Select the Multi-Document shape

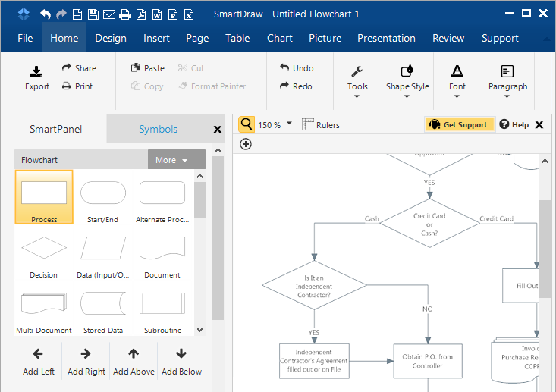[x=44, y=312]
